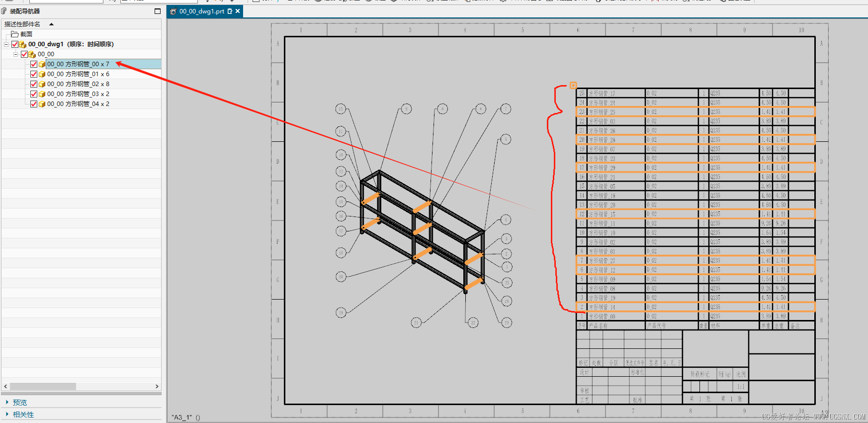868x423 pixels.
Task: Click navigator scrollbar left arrow
Action: [x=5, y=386]
